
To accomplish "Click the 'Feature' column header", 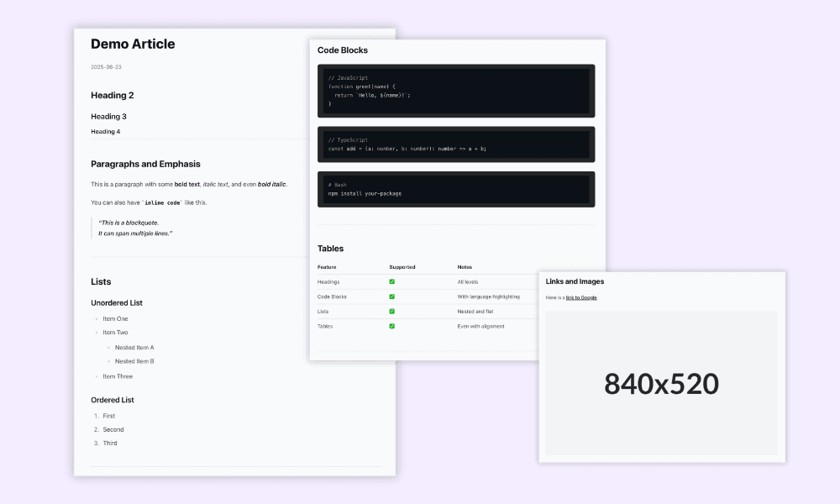I will [x=327, y=267].
